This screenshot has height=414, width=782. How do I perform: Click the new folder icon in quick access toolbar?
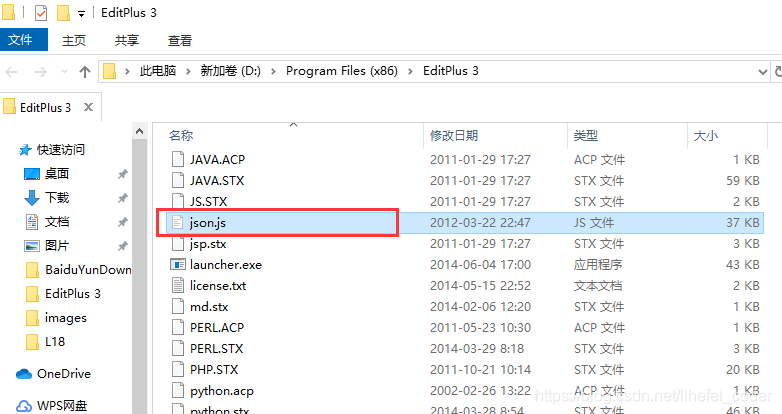click(63, 13)
